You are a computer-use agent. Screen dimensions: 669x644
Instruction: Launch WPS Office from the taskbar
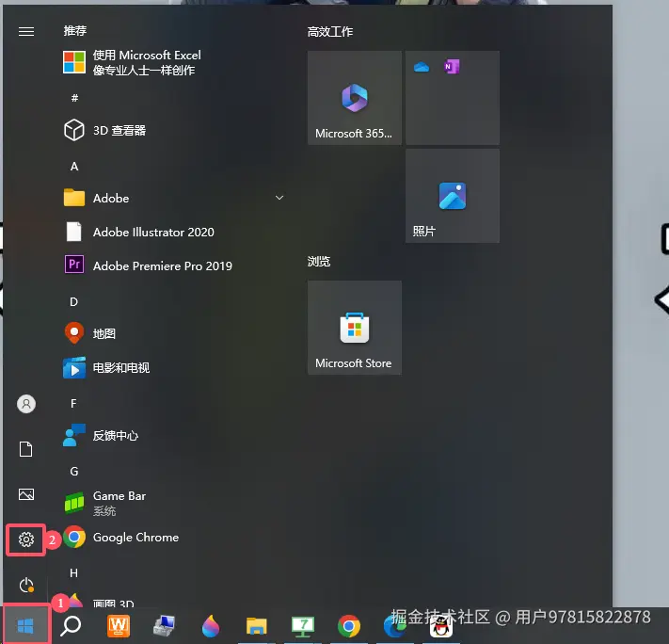coord(119,626)
